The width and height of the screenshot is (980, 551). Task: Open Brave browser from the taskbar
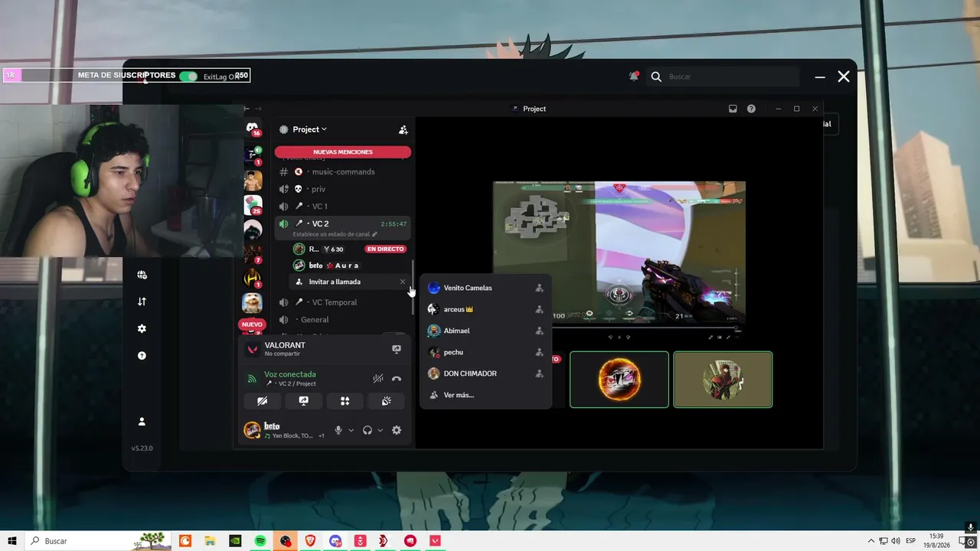point(310,541)
